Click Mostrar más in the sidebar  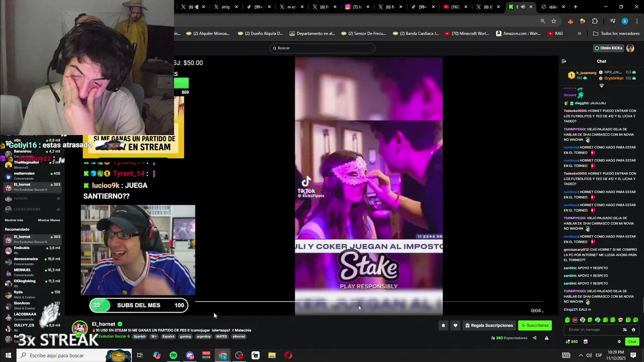[x=14, y=220]
